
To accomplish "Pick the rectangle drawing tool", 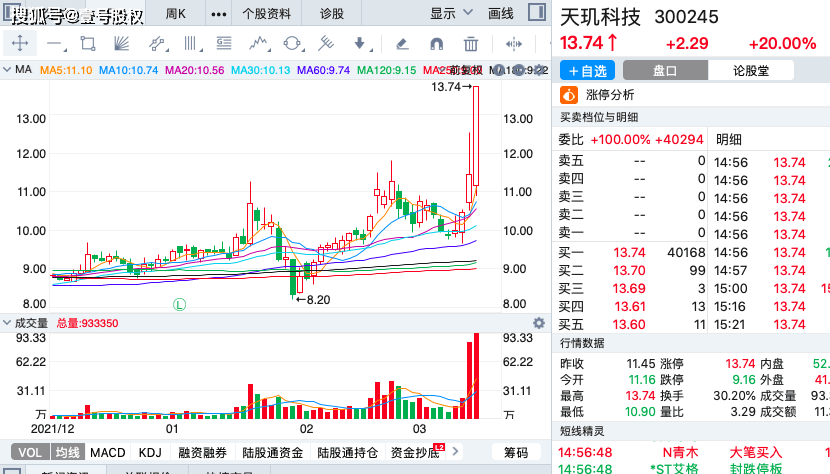I will click(x=88, y=44).
